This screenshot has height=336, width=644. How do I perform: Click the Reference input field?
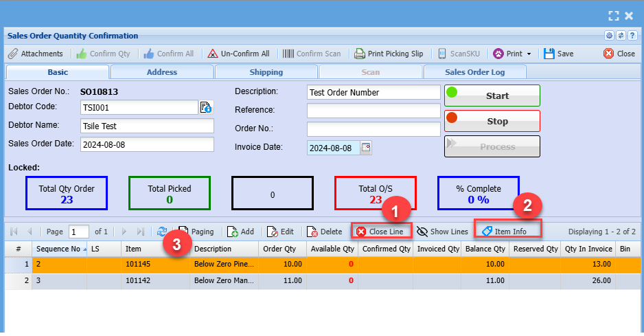[x=373, y=110]
